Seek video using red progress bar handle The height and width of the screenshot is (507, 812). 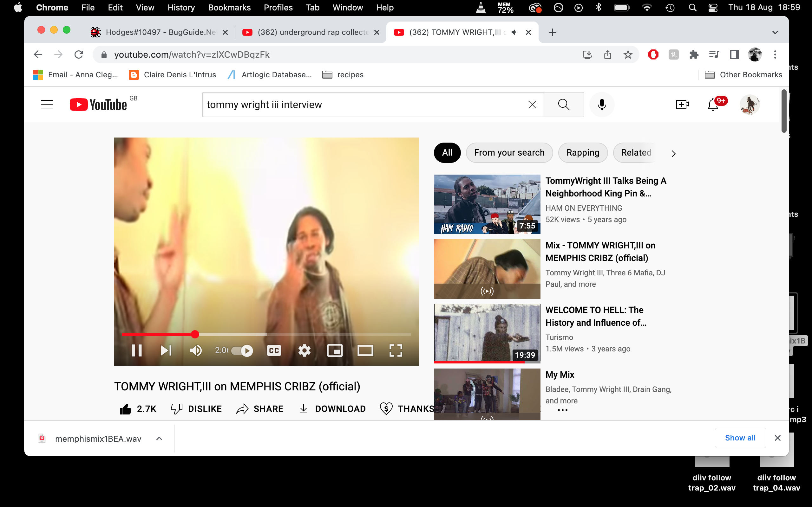(x=195, y=334)
